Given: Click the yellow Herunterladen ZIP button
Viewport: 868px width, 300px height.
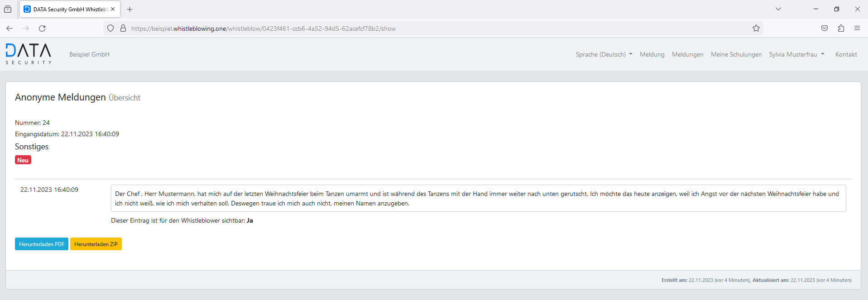Looking at the screenshot, I should pyautogui.click(x=96, y=244).
